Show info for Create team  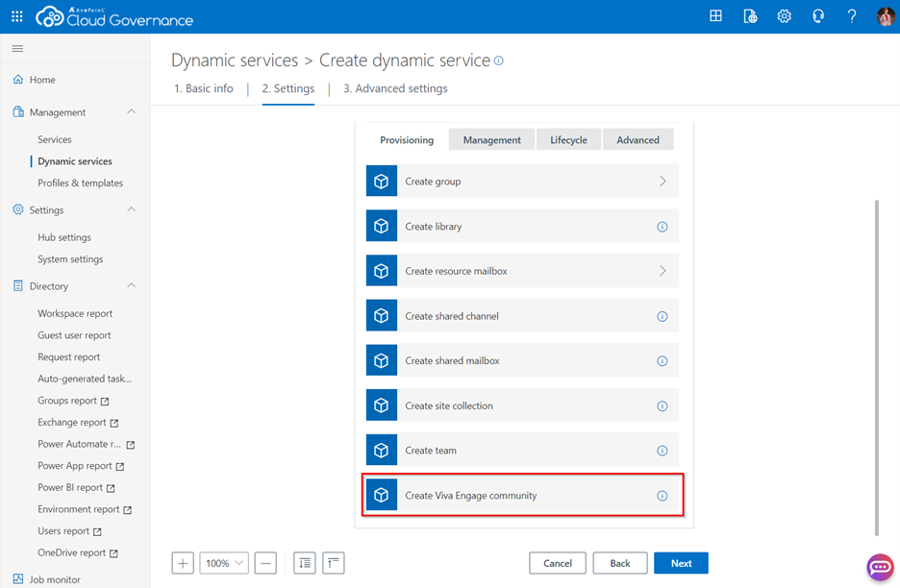pyautogui.click(x=662, y=451)
